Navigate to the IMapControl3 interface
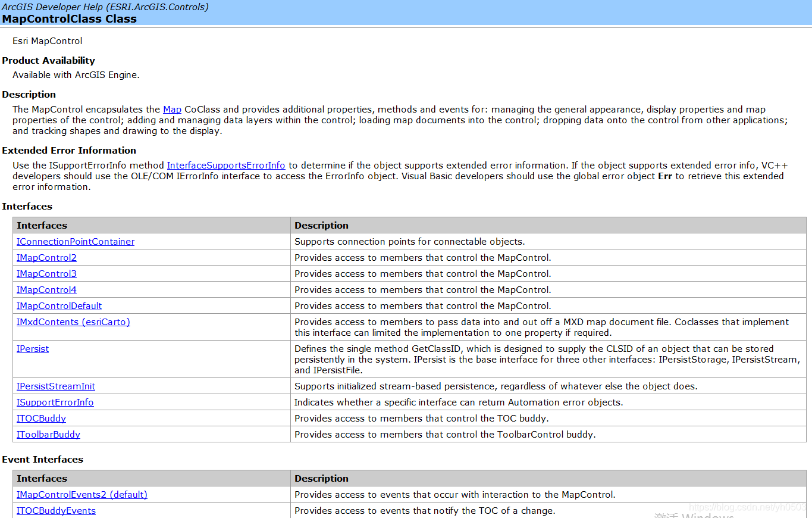The image size is (812, 518). 46,274
